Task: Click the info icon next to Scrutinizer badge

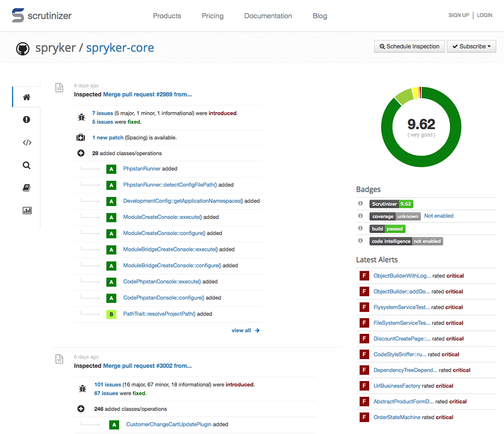Action: coord(360,203)
